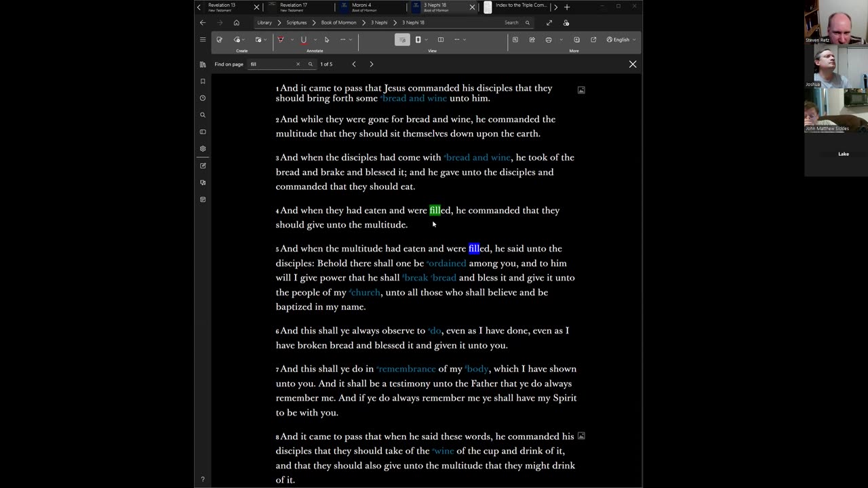
Task: Toggle the hamburger menu beside the toolbar
Action: (203, 40)
